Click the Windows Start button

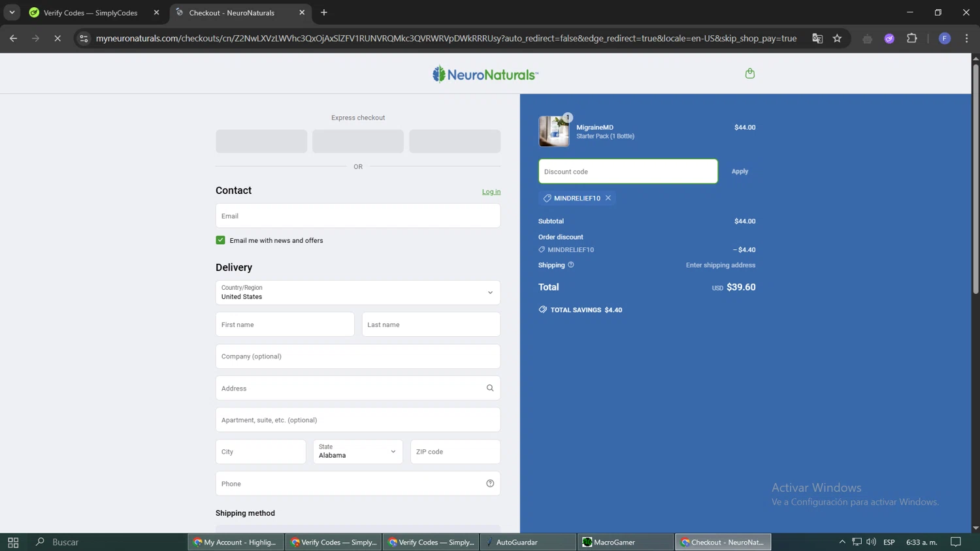[x=13, y=542]
